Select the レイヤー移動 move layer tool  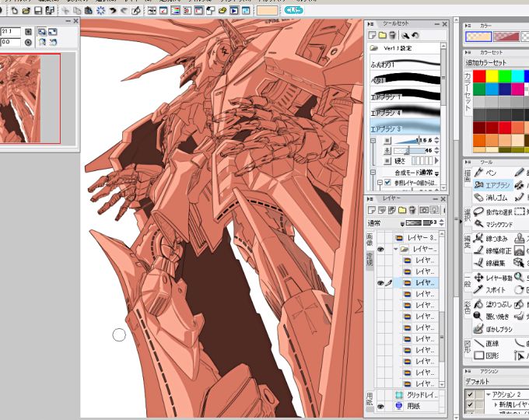[x=492, y=278]
